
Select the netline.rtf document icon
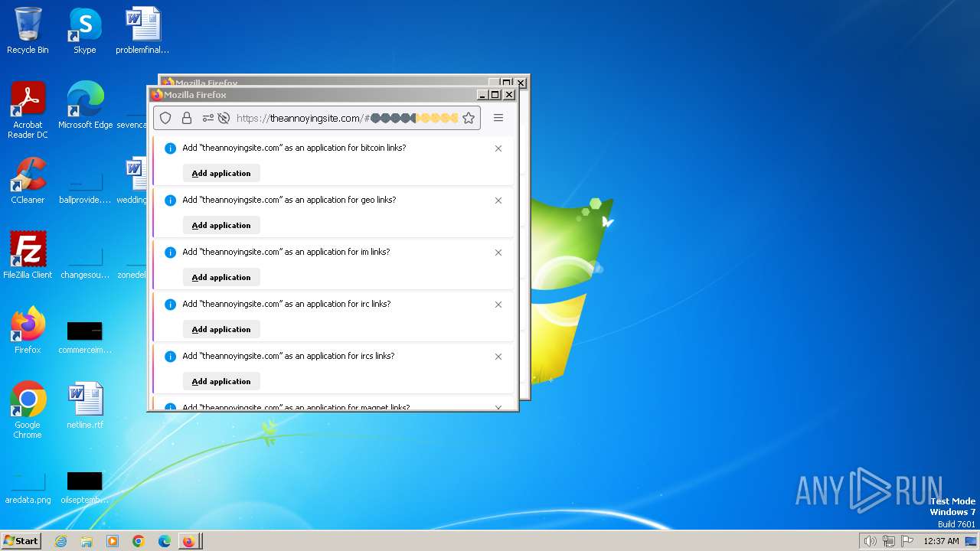pyautogui.click(x=85, y=406)
